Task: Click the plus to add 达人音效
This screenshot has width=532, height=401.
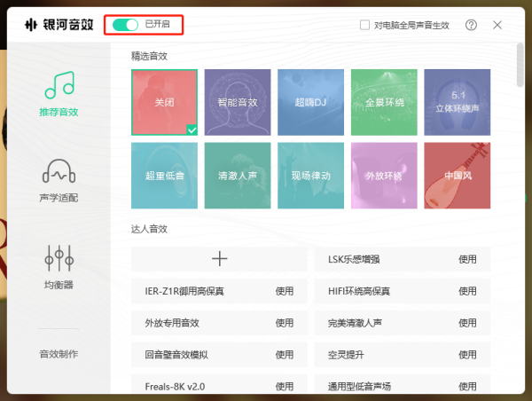Action: (220, 259)
